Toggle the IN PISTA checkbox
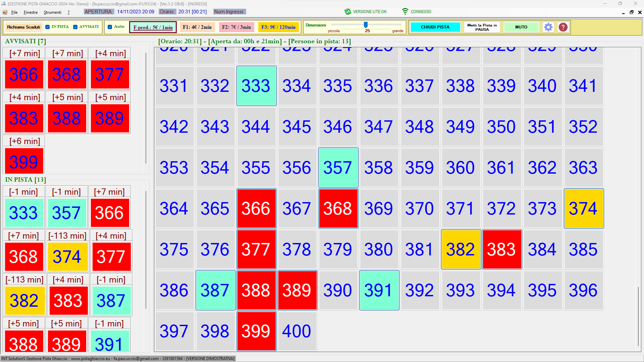 coord(48,27)
